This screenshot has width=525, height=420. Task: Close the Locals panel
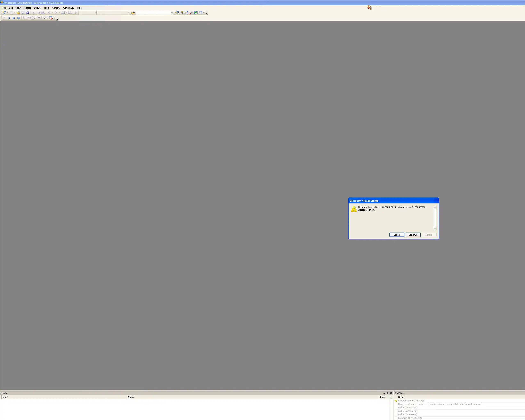coord(391,393)
